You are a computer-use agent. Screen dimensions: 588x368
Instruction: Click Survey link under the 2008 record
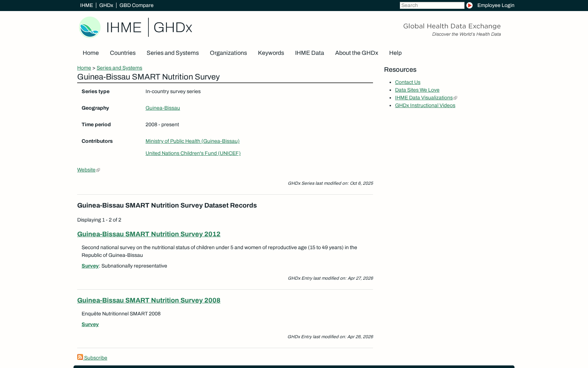90,324
